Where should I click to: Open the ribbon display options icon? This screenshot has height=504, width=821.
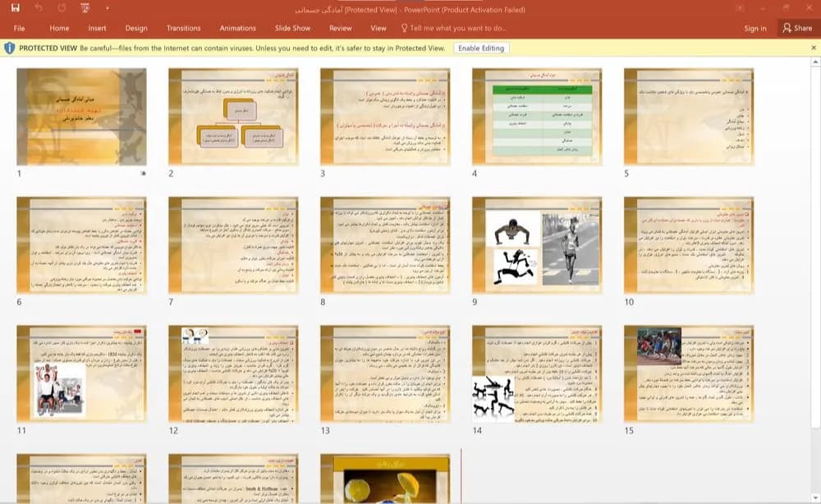click(740, 8)
